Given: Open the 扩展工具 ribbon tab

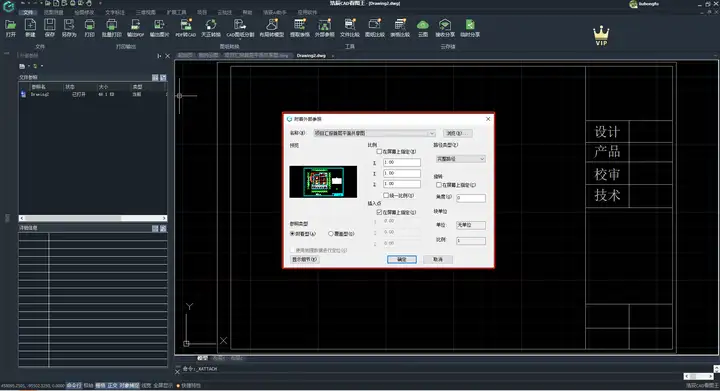Looking at the screenshot, I should (x=176, y=12).
